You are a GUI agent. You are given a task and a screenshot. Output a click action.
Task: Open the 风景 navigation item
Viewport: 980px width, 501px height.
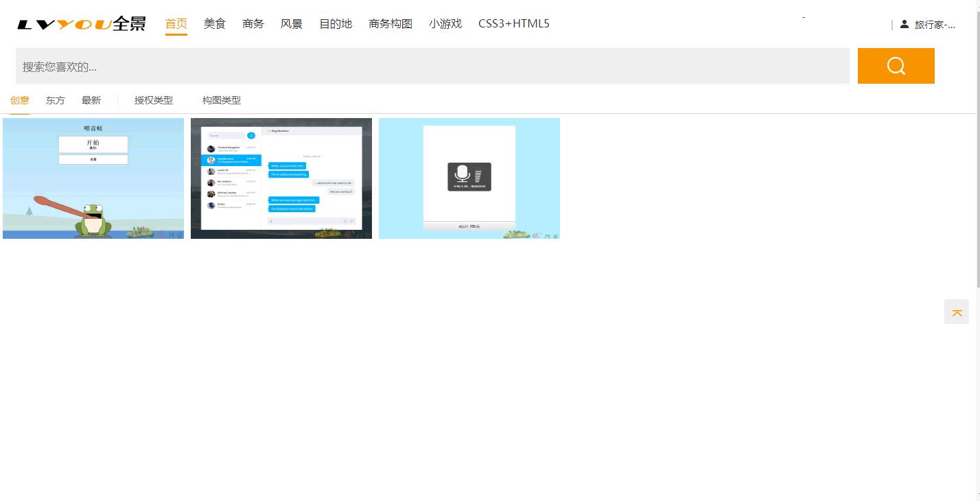click(292, 23)
